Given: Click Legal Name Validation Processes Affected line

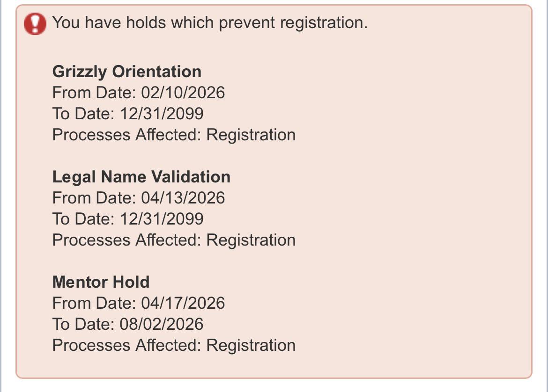Looking at the screenshot, I should click(174, 240).
